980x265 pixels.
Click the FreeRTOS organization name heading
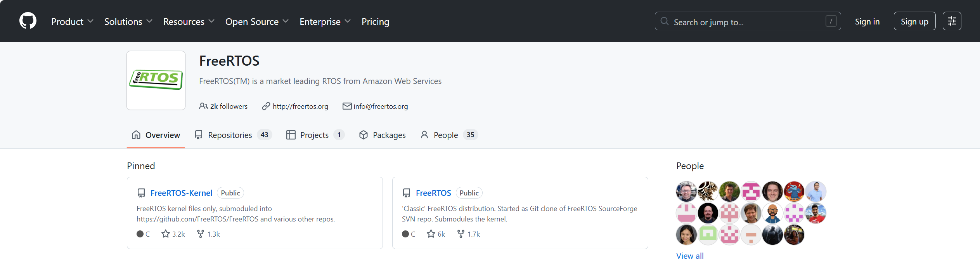point(229,61)
